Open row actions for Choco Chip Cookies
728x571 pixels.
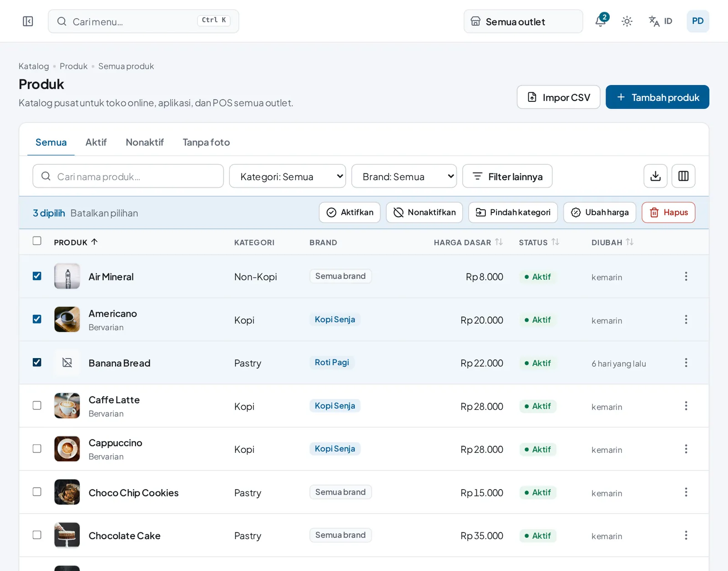[686, 492]
